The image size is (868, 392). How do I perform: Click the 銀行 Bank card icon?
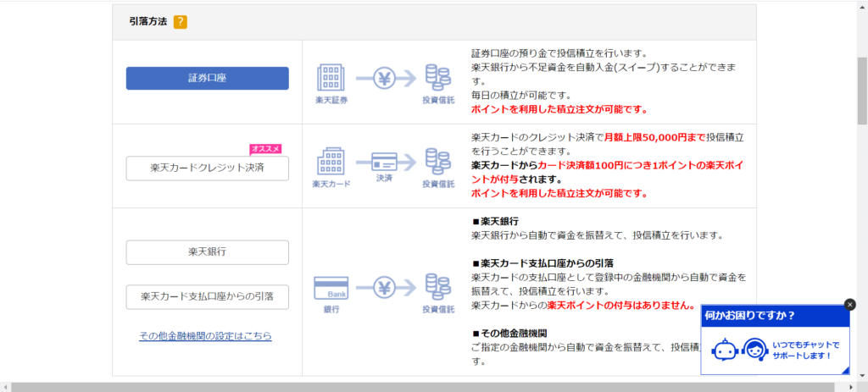[x=331, y=288]
